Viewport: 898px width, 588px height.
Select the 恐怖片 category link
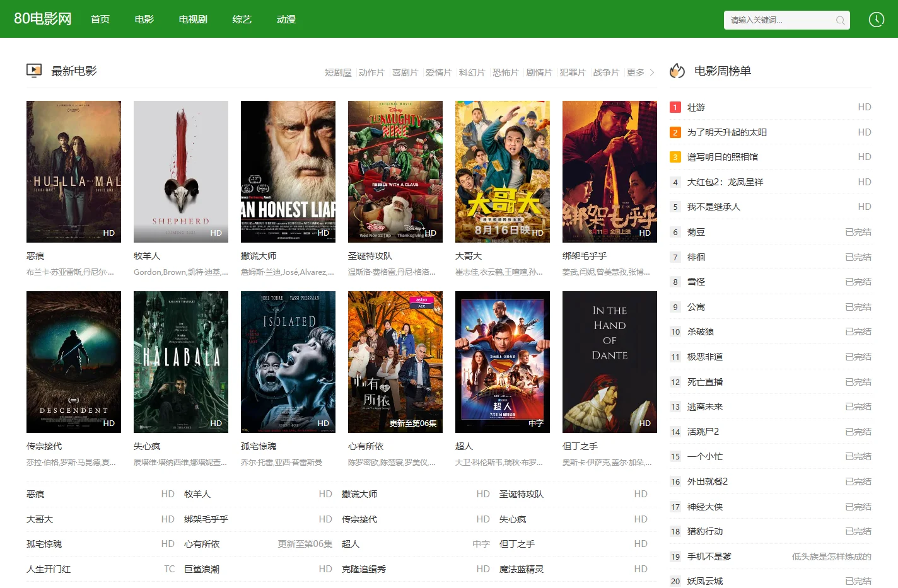point(505,72)
